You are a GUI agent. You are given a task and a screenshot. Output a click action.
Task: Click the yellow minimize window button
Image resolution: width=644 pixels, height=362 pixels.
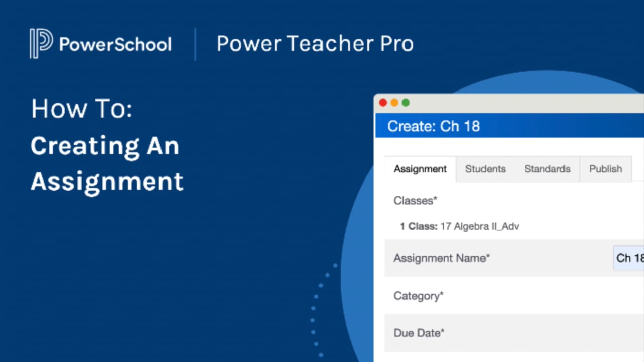pos(394,103)
